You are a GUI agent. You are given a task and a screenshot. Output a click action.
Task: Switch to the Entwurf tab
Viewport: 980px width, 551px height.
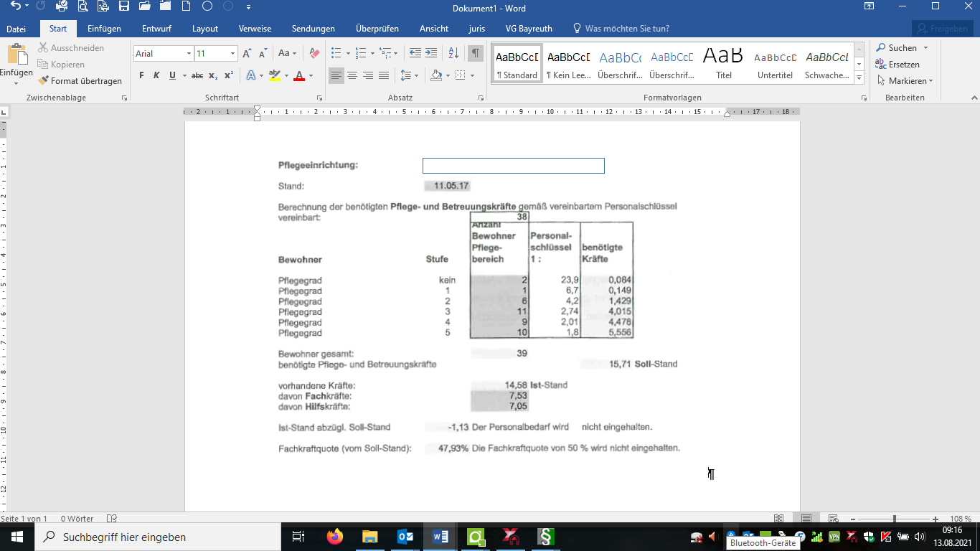pyautogui.click(x=156, y=29)
